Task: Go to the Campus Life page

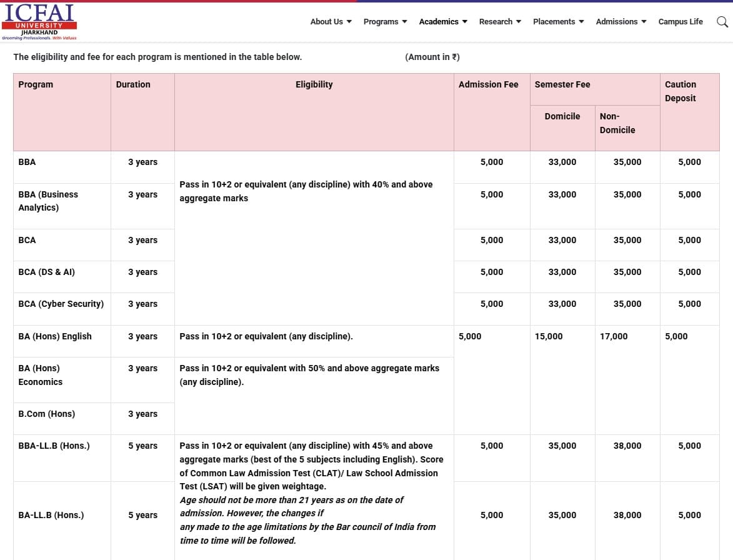Action: pyautogui.click(x=680, y=22)
